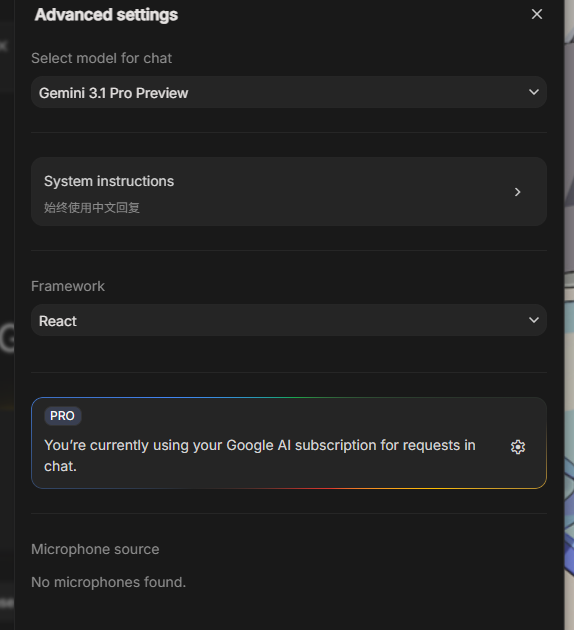Close the Advanced settings panel
Viewport: 574px width, 630px height.
tap(537, 14)
